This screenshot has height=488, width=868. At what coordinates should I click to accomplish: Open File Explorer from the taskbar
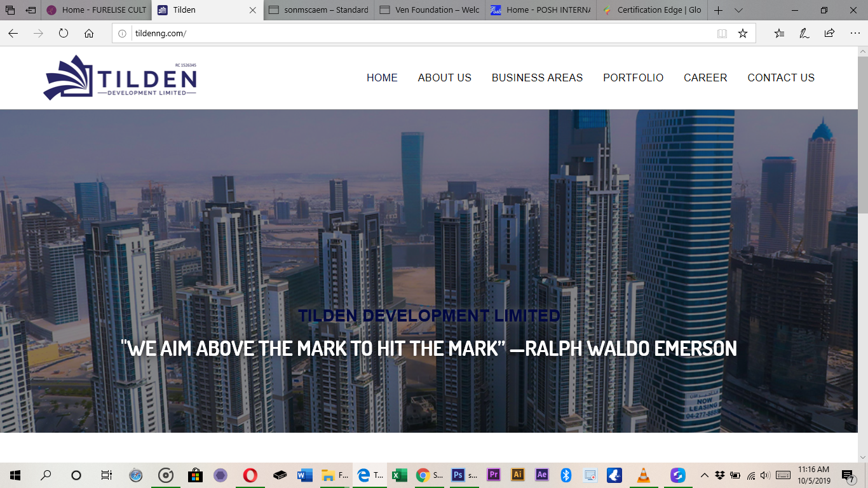pyautogui.click(x=334, y=475)
